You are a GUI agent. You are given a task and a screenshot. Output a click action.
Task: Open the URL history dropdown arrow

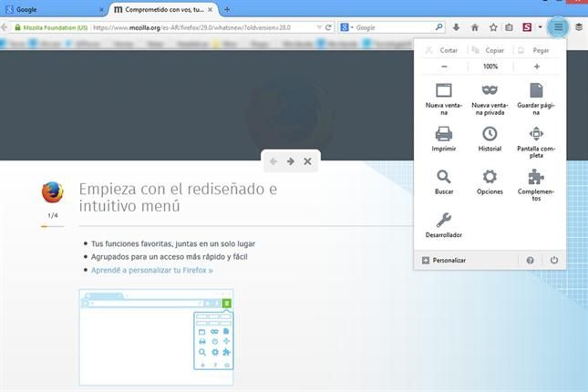(319, 27)
